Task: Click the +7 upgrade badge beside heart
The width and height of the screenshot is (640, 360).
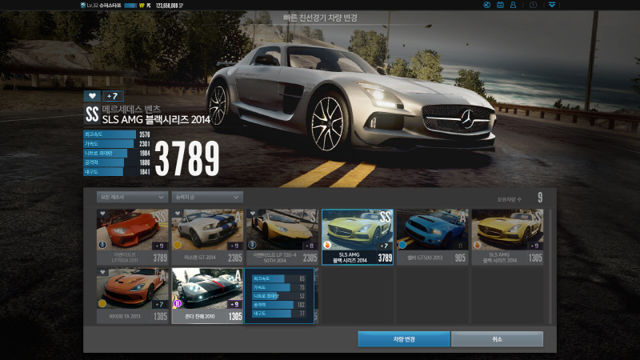Action: pos(113,96)
